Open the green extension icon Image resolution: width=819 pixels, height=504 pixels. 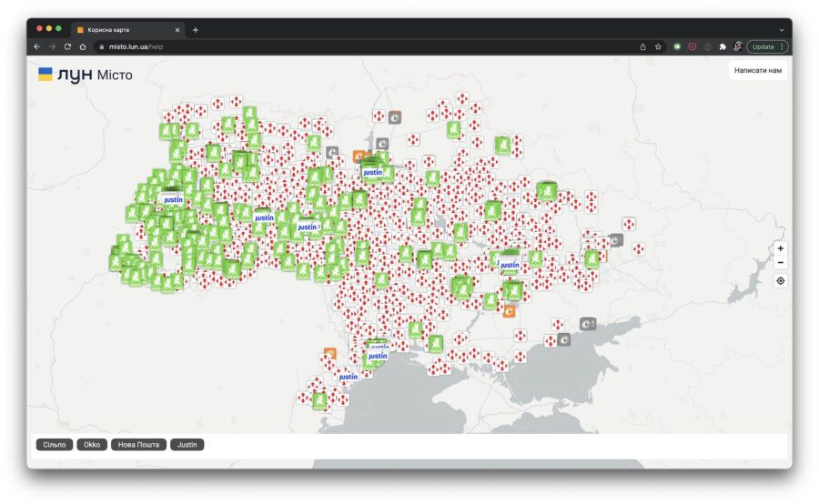677,46
